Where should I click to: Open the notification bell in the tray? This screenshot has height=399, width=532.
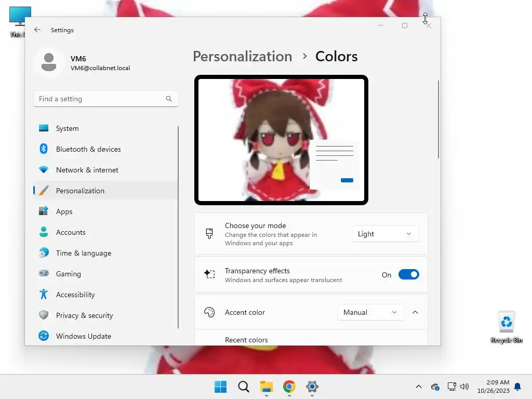pyautogui.click(x=517, y=387)
